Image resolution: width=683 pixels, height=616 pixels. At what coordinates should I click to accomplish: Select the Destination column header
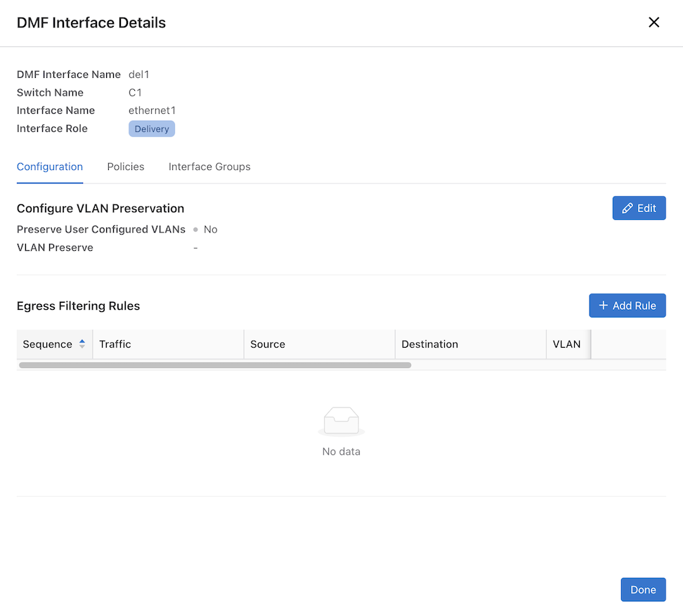[429, 344]
